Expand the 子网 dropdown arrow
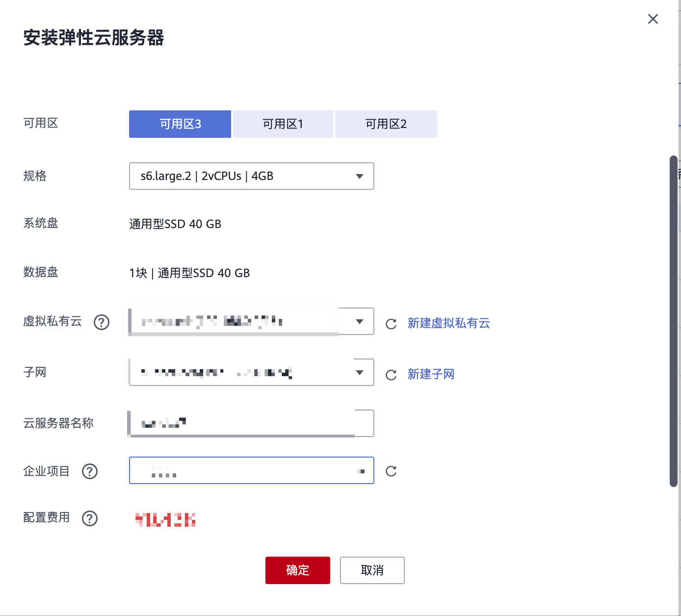This screenshot has height=616, width=681. click(x=360, y=373)
